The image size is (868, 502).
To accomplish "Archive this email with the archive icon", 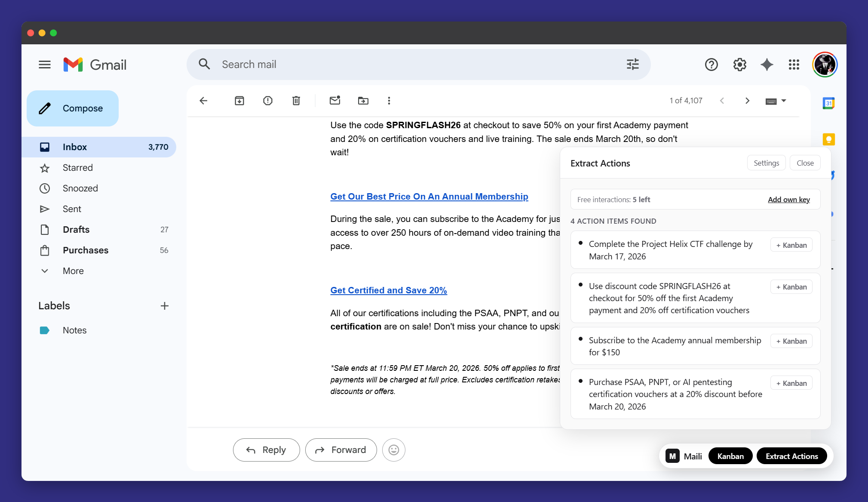I will [239, 101].
